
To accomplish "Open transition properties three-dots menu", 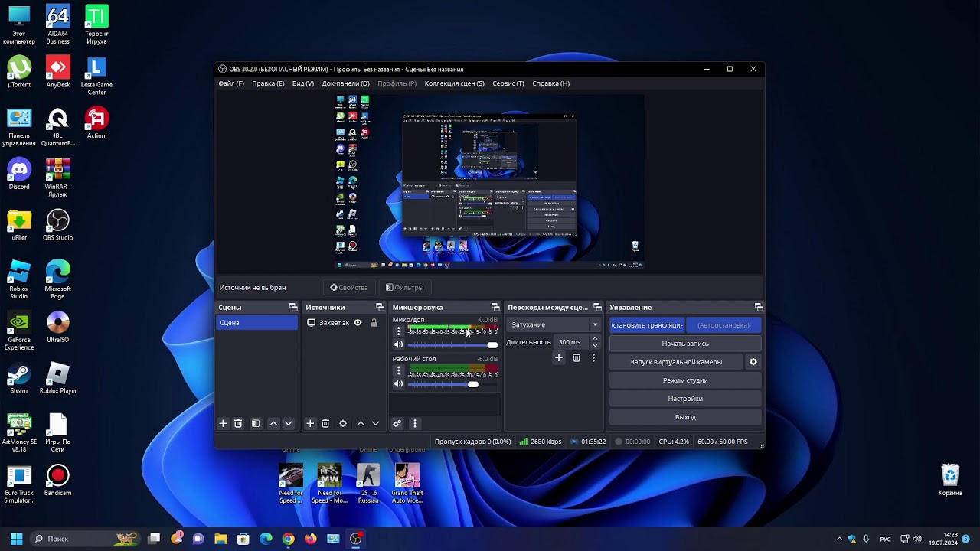I will (x=593, y=357).
